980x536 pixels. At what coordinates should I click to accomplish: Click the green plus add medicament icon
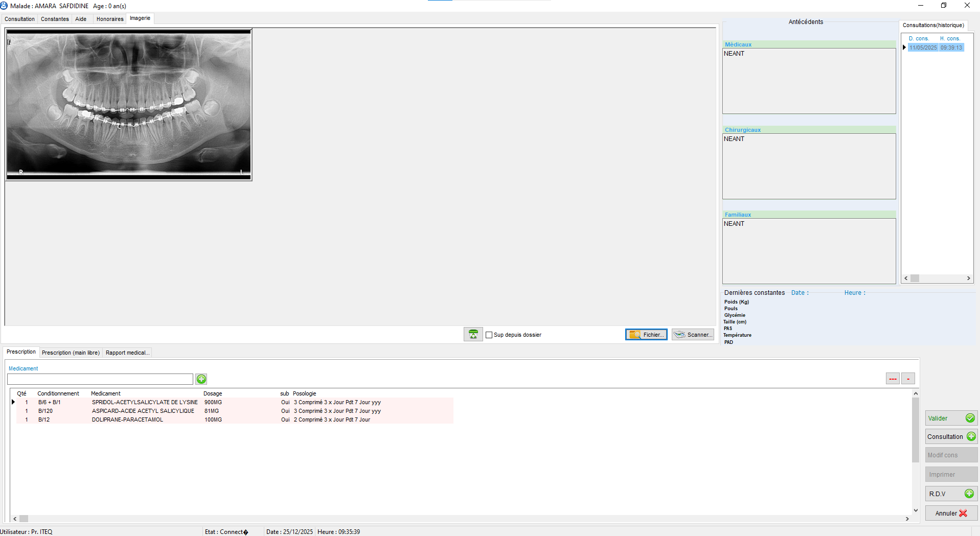(201, 379)
